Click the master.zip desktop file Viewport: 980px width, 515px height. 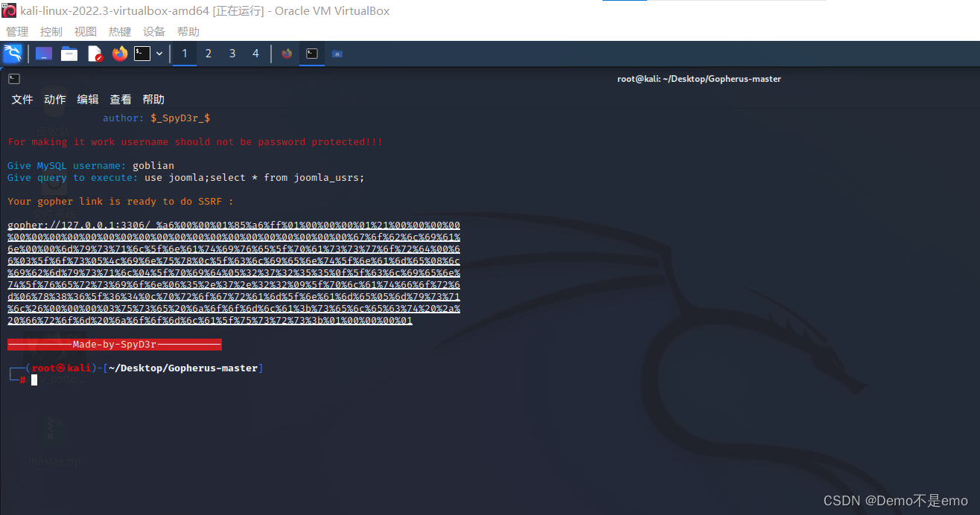click(x=54, y=441)
